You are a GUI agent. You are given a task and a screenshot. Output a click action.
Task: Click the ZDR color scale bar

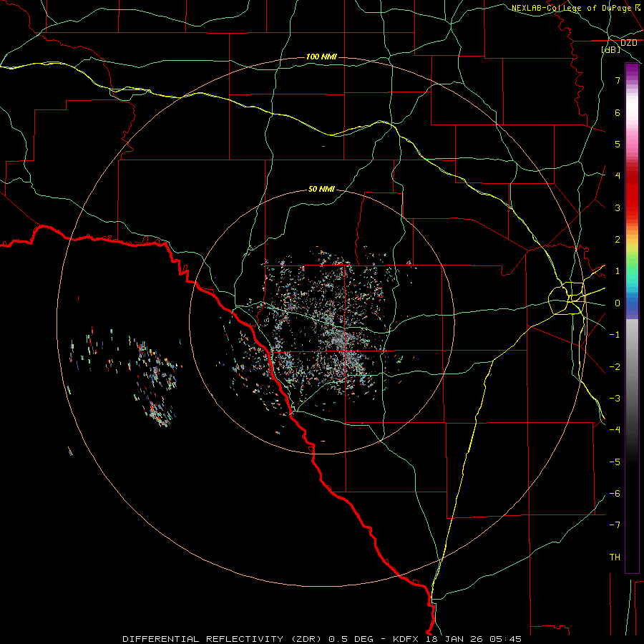[632, 318]
